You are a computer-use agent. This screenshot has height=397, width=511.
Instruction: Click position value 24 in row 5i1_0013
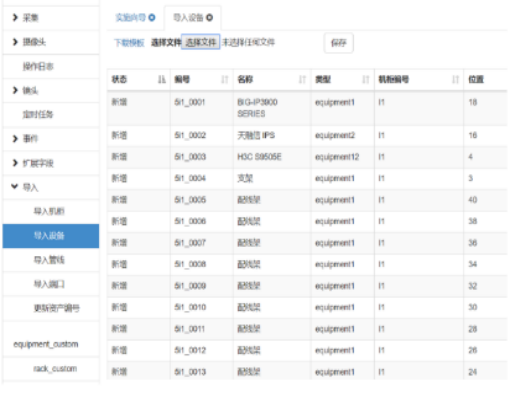[x=473, y=372]
